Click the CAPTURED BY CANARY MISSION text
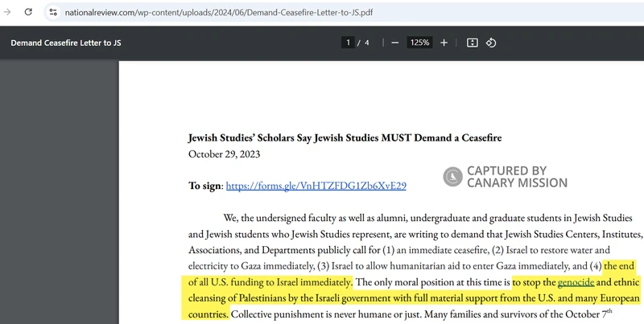This screenshot has width=644, height=324. (517, 177)
